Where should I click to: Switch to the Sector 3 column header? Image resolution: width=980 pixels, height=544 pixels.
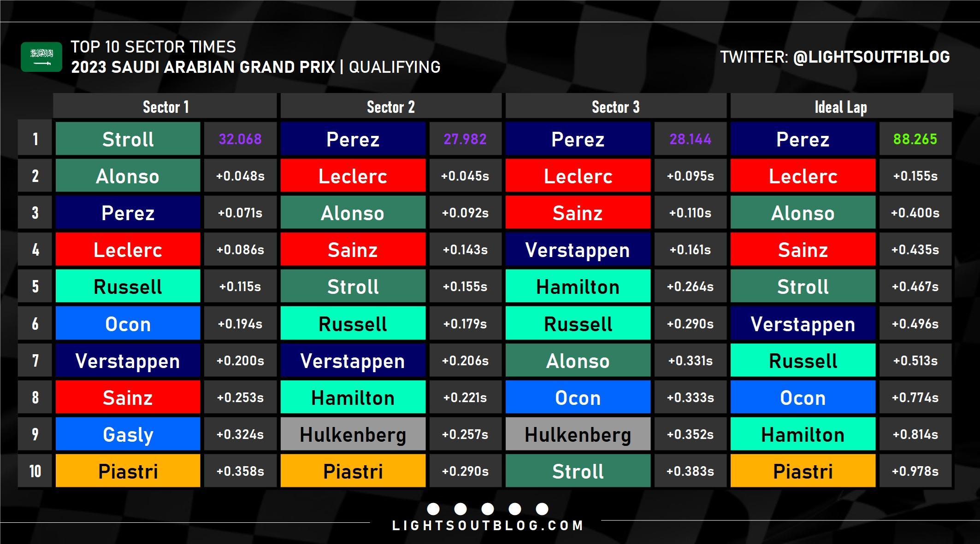pyautogui.click(x=615, y=107)
